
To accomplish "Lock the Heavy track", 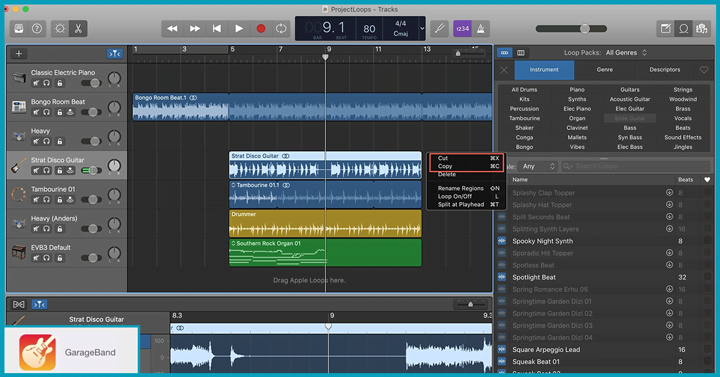I will click(60, 141).
